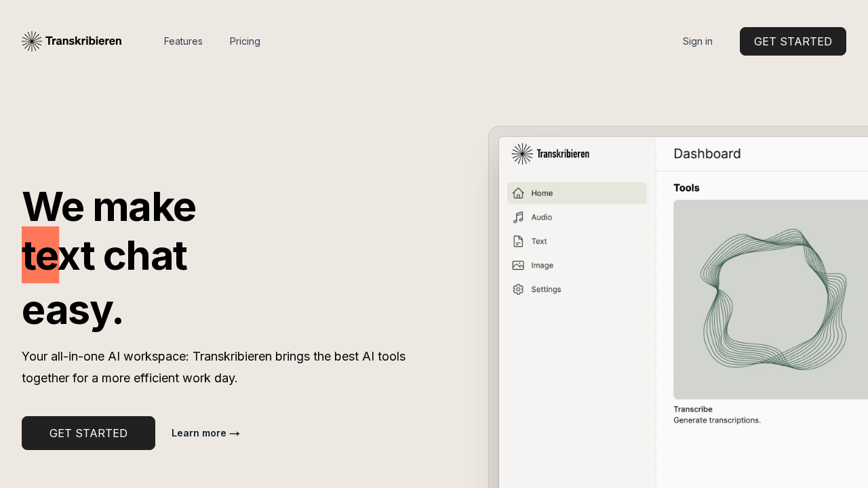Click GET STARTED in the top navigation
The height and width of the screenshot is (488, 868).
793,41
